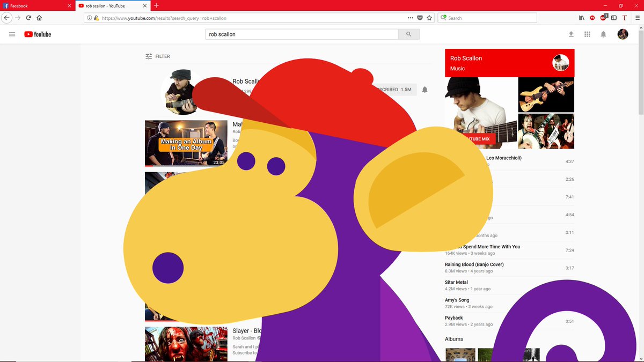This screenshot has width=644, height=362.
Task: Open the Adblock extension icon
Action: tap(604, 17)
